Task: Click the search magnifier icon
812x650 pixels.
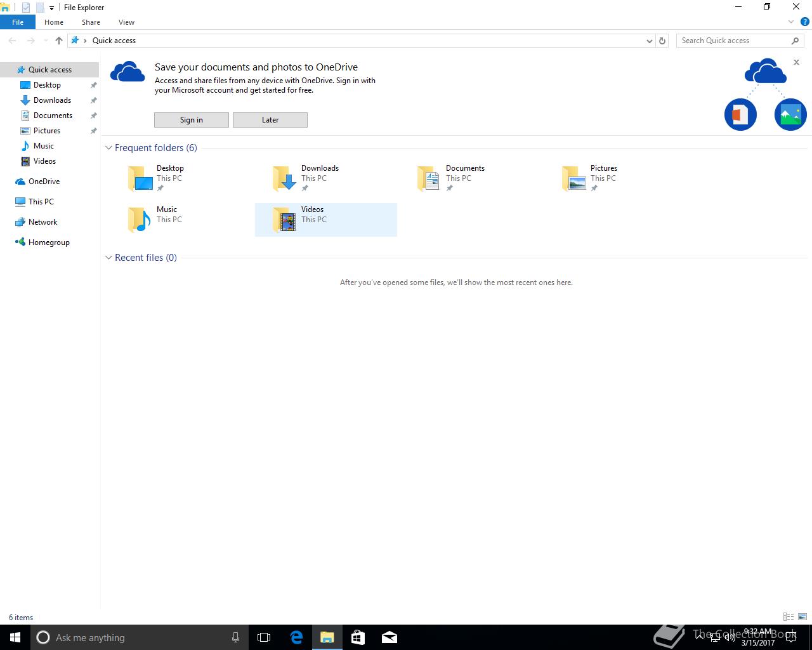Action: pyautogui.click(x=795, y=41)
